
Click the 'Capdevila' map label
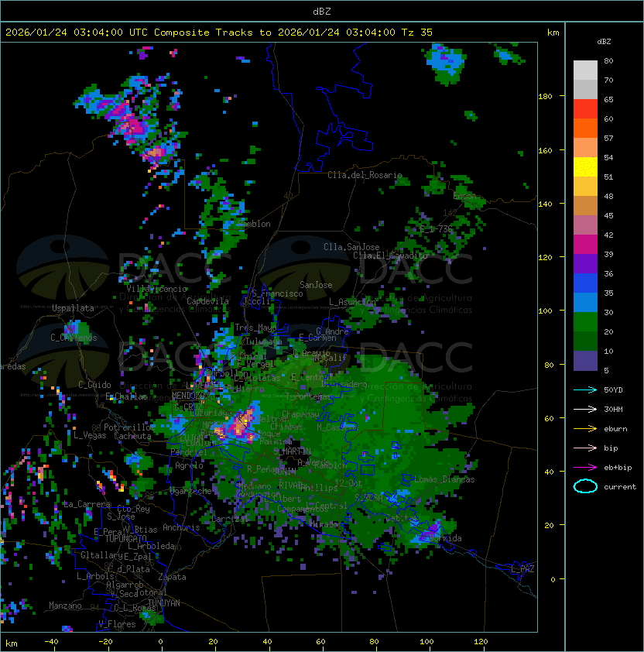tap(207, 301)
